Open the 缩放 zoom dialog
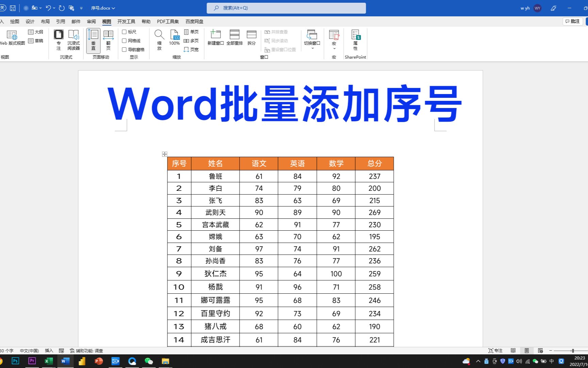Image resolution: width=588 pixels, height=368 pixels. tap(159, 40)
